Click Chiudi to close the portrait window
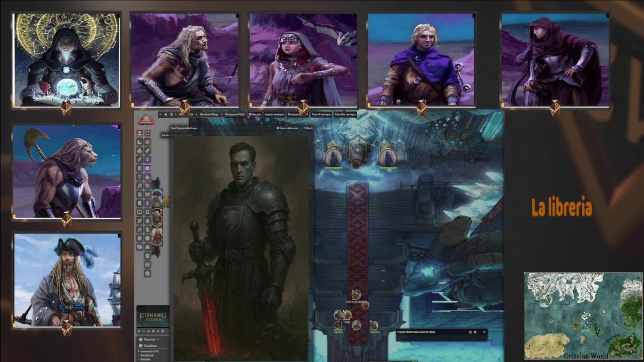This screenshot has height=362, width=644. (x=308, y=128)
